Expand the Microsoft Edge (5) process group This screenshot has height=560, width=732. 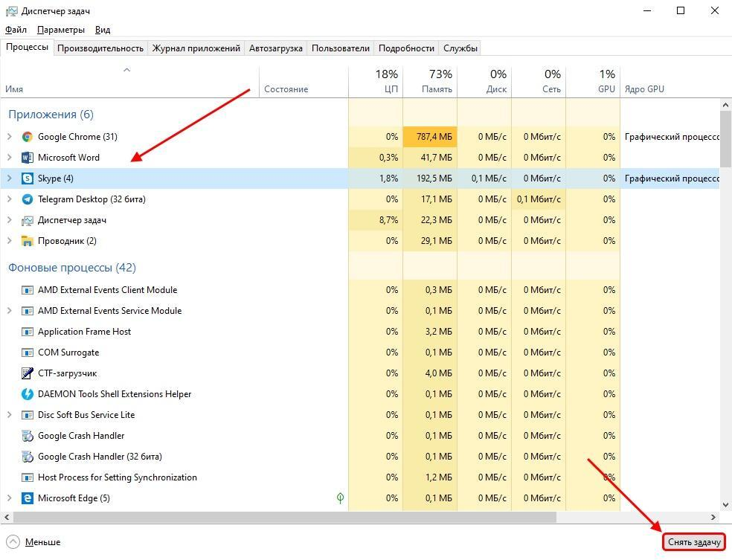coord(10,498)
